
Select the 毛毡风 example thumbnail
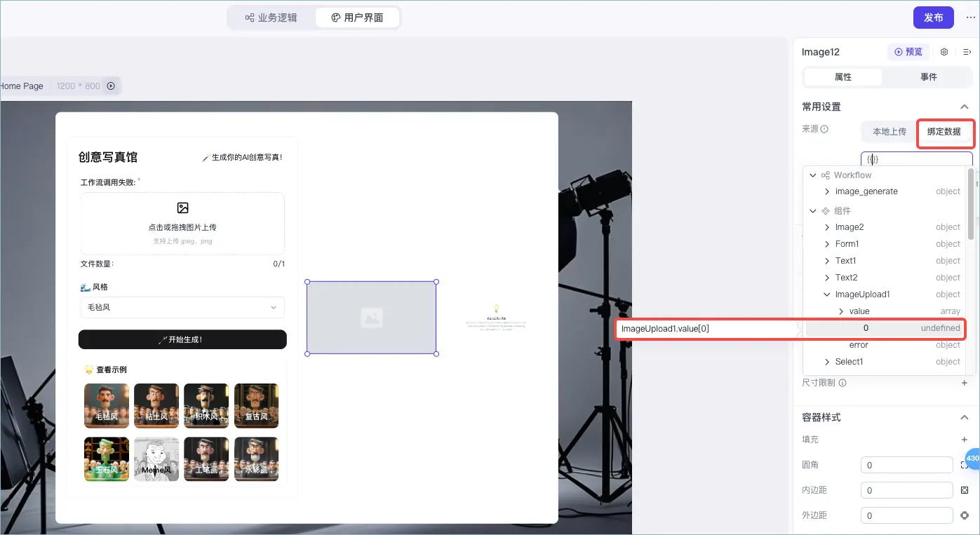[107, 405]
